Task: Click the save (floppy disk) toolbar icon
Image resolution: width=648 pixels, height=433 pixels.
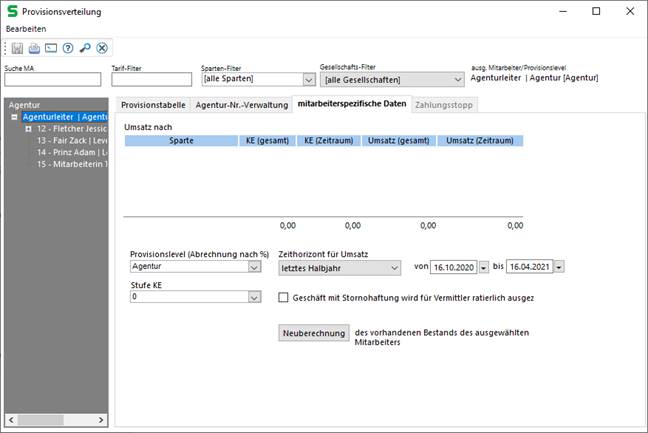Action: click(x=18, y=48)
